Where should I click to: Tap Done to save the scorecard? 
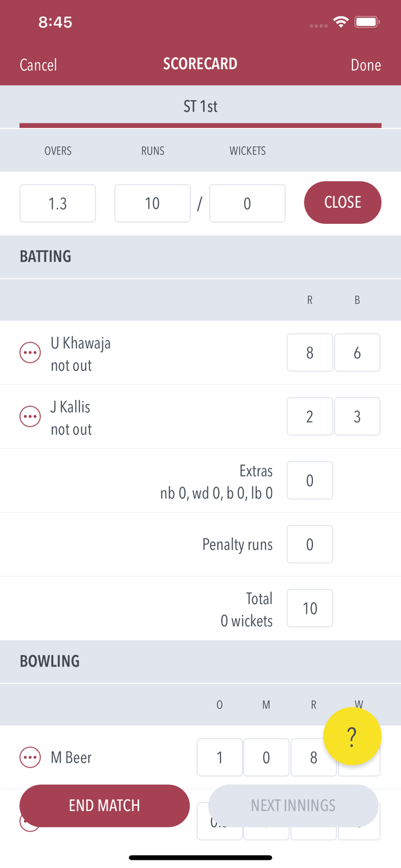coord(366,65)
